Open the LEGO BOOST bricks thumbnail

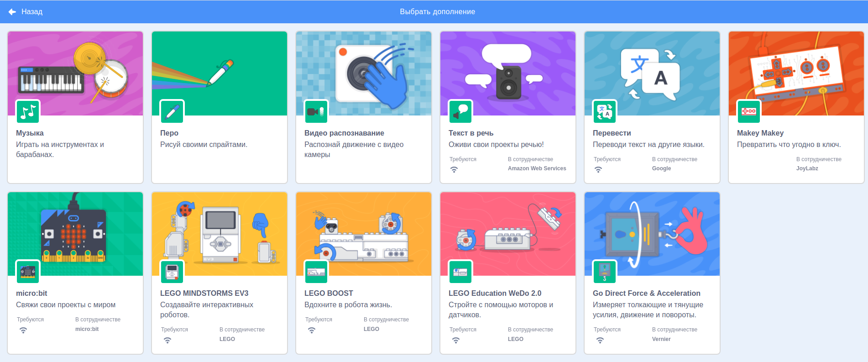pos(364,234)
